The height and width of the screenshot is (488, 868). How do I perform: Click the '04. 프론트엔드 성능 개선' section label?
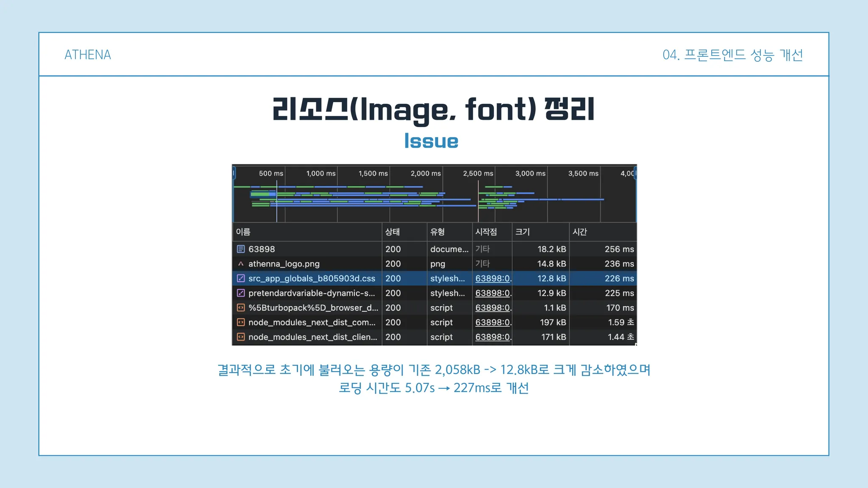733,55
